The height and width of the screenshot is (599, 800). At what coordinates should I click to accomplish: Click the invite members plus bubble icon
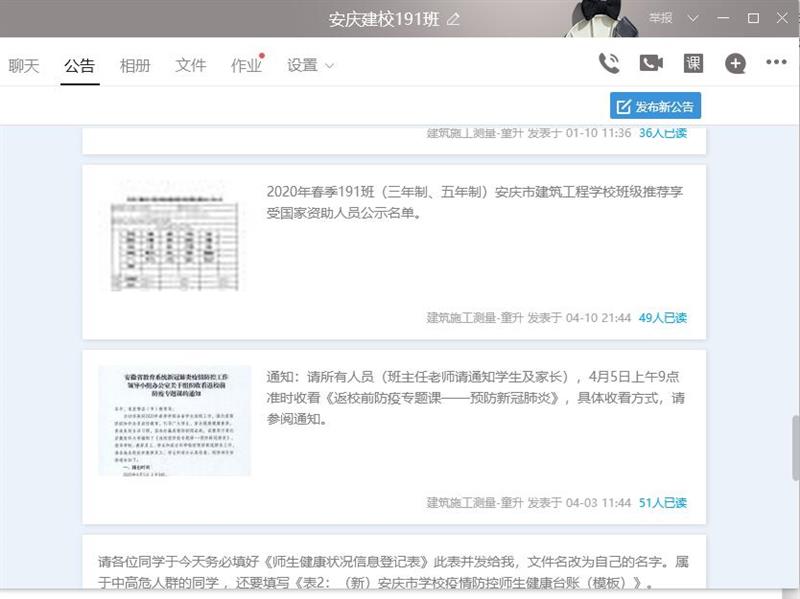tap(735, 64)
